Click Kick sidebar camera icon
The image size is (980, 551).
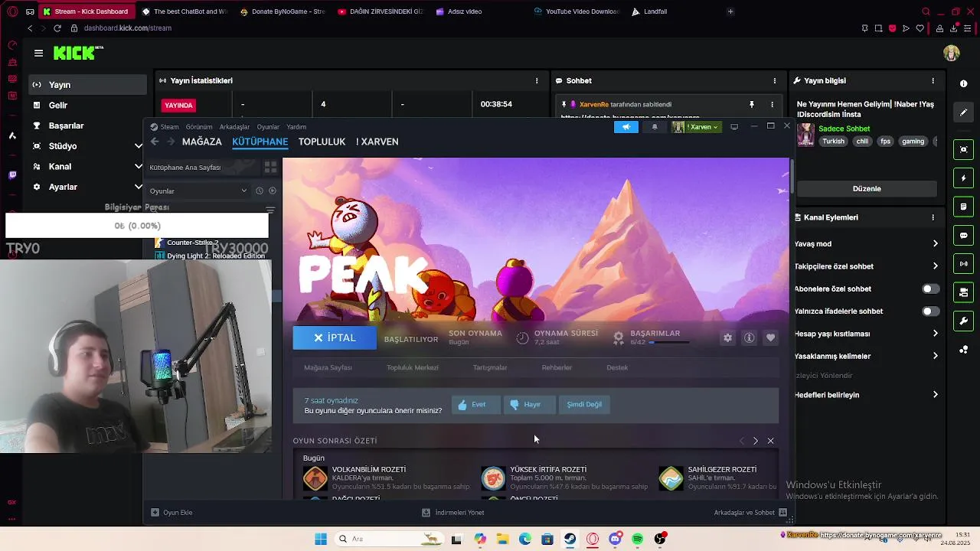tap(964, 149)
